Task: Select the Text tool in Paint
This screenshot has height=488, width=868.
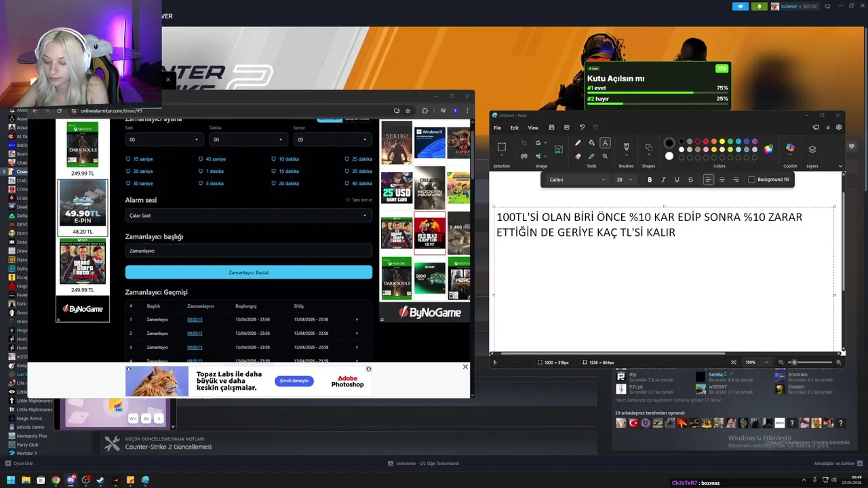Action: click(x=605, y=143)
